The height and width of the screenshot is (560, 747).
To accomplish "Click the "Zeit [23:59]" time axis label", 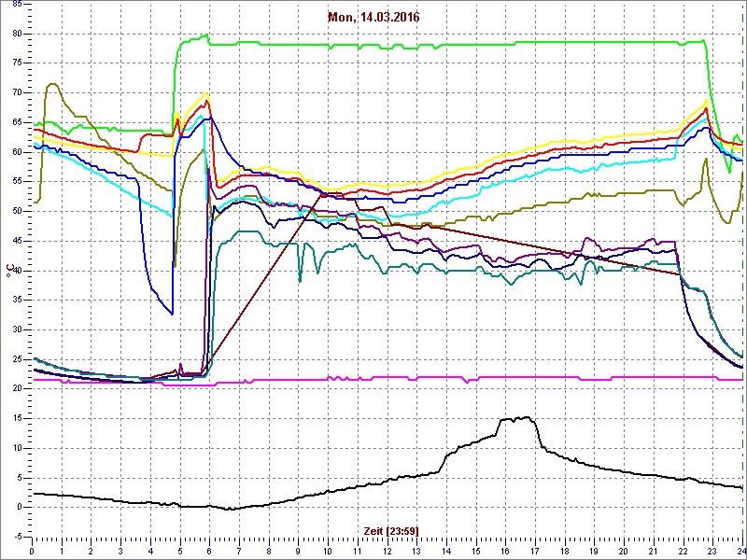I will click(x=391, y=530).
